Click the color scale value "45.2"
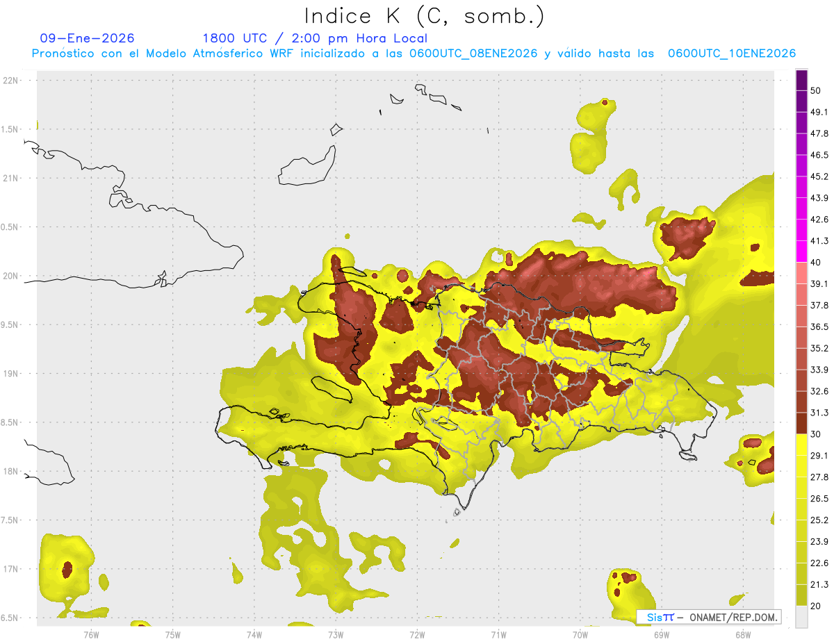 coord(819,176)
